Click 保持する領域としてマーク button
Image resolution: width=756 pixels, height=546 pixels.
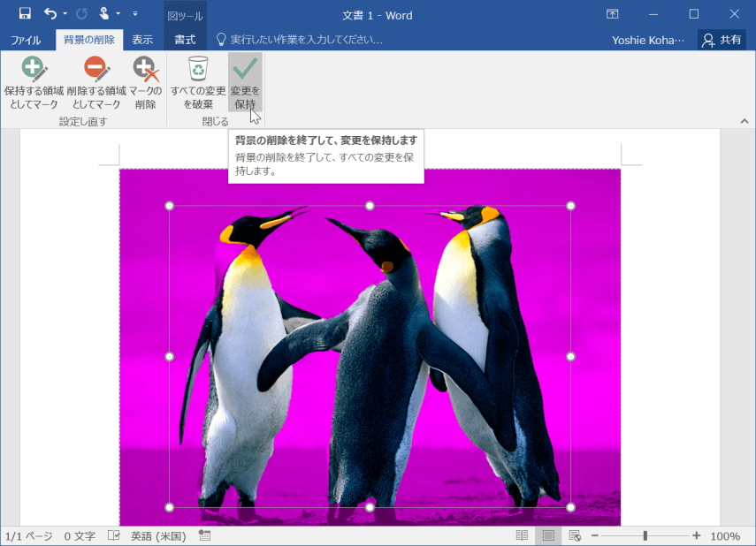tap(34, 83)
